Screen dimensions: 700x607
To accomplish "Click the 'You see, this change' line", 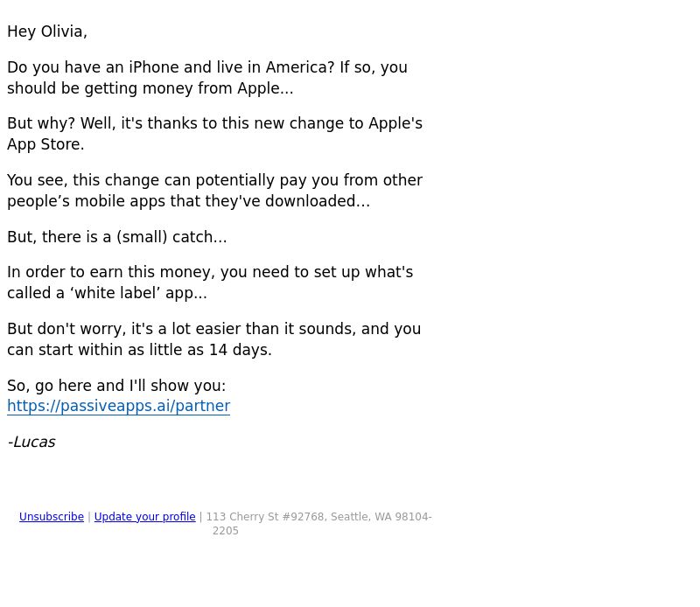I will click(214, 180).
